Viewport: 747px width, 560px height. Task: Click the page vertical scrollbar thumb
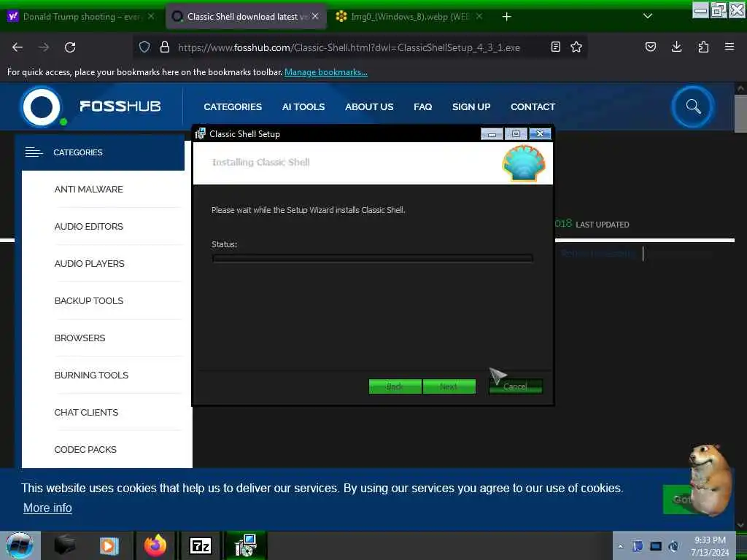(x=741, y=113)
